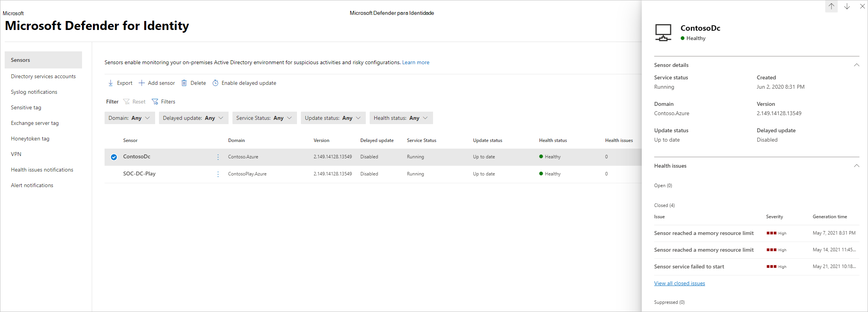Follow the Learn more link

point(416,62)
